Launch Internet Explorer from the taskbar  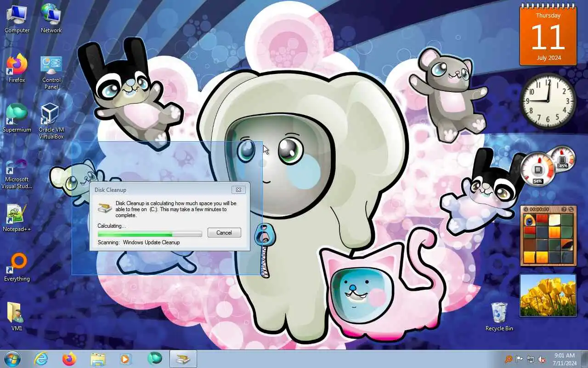tap(41, 359)
